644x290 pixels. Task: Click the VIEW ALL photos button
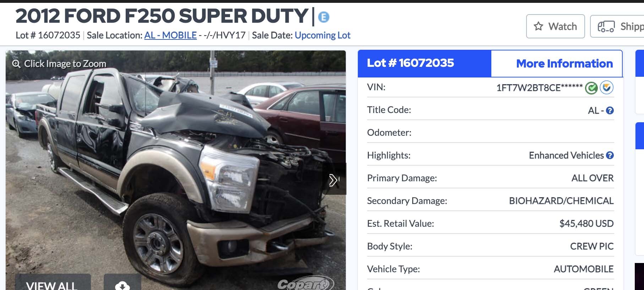pos(53,283)
